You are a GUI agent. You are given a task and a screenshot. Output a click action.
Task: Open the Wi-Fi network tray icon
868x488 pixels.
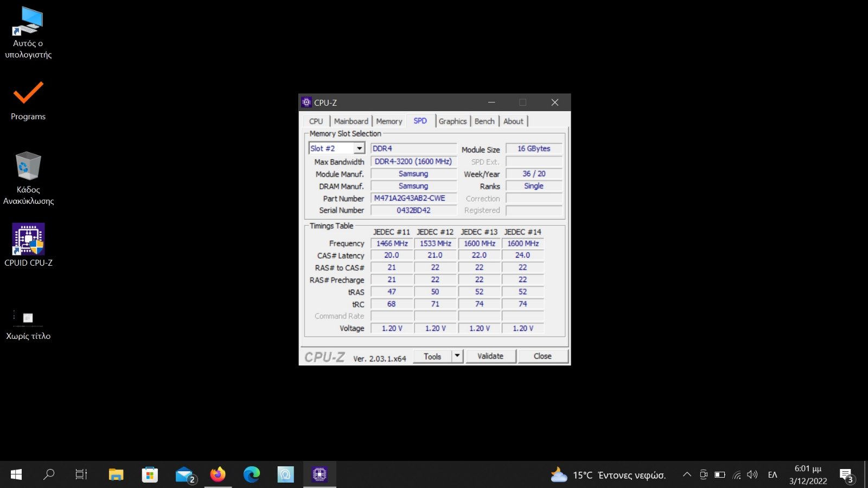click(737, 475)
